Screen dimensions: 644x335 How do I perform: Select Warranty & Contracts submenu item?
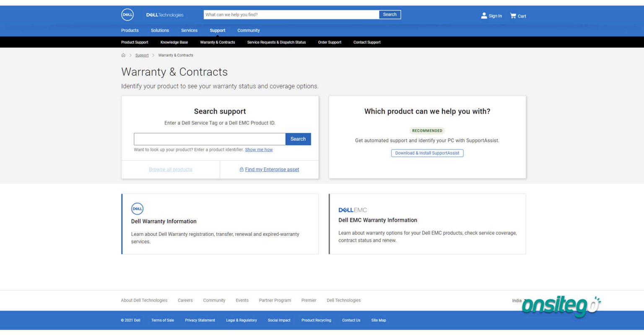[x=218, y=42]
